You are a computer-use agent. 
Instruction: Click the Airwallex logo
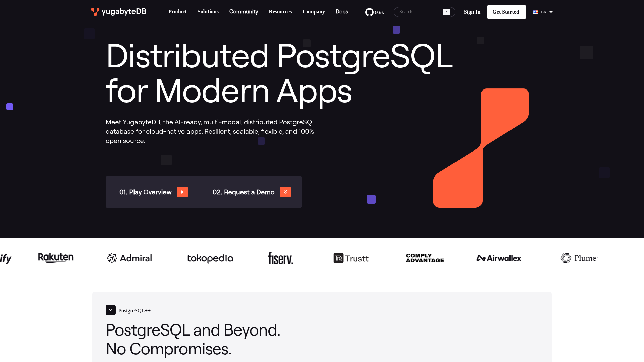point(499,258)
